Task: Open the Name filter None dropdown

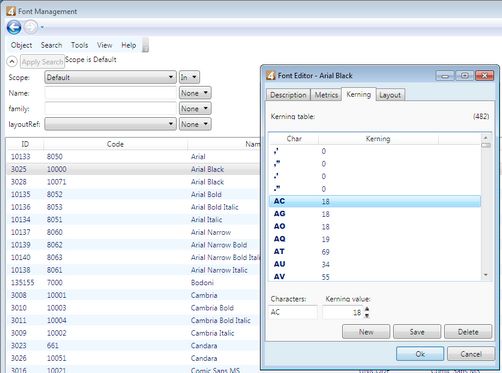Action: [x=195, y=93]
